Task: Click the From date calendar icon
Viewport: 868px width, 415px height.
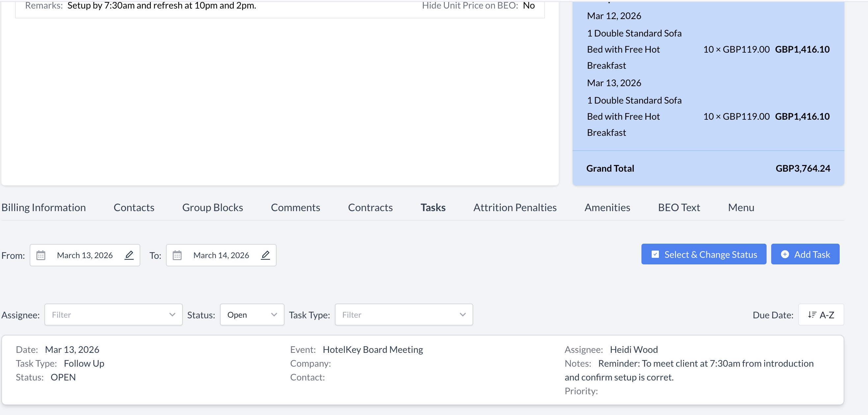Action: click(x=41, y=255)
